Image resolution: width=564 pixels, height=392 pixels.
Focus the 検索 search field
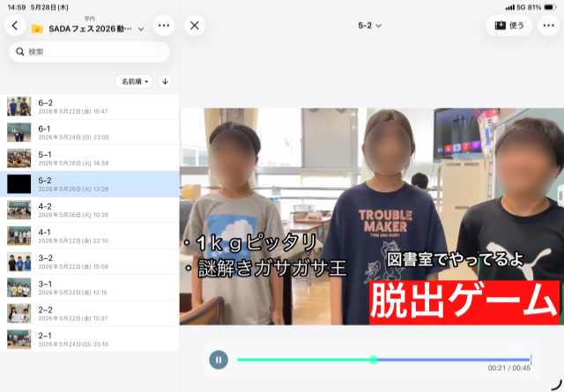tap(90, 52)
